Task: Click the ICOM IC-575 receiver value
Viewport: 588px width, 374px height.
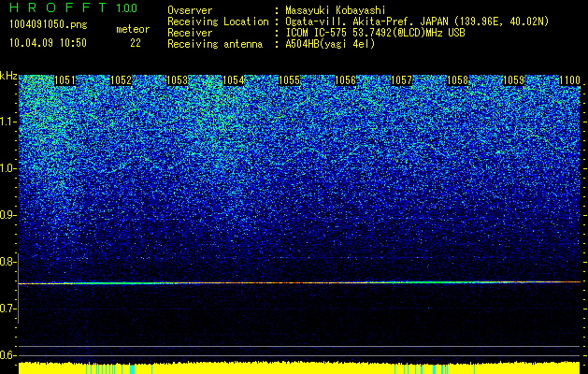Action: (x=375, y=33)
